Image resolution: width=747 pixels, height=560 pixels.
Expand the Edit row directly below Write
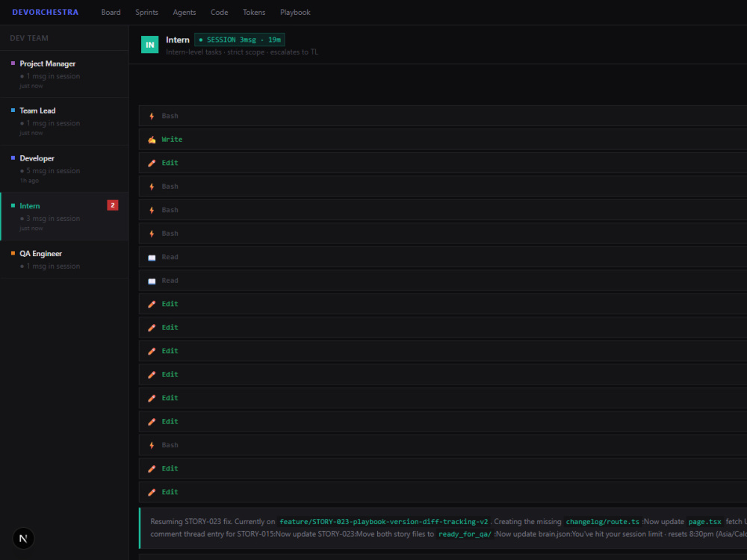point(442,163)
